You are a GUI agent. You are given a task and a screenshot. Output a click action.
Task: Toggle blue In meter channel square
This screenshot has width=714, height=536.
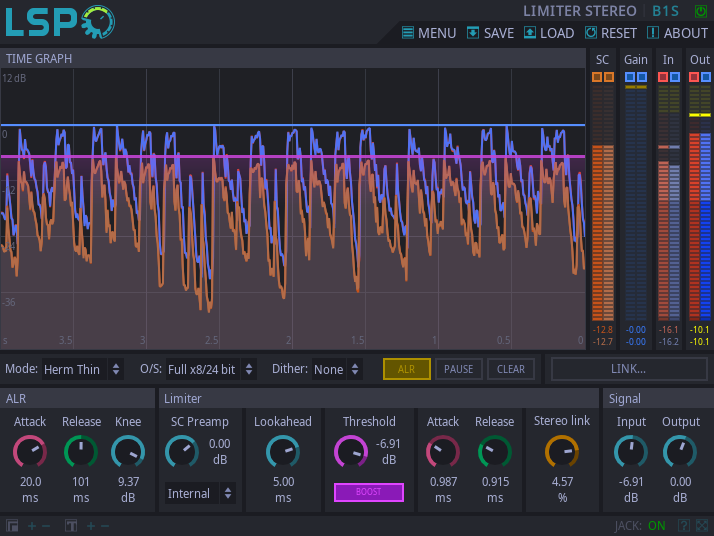coord(675,77)
